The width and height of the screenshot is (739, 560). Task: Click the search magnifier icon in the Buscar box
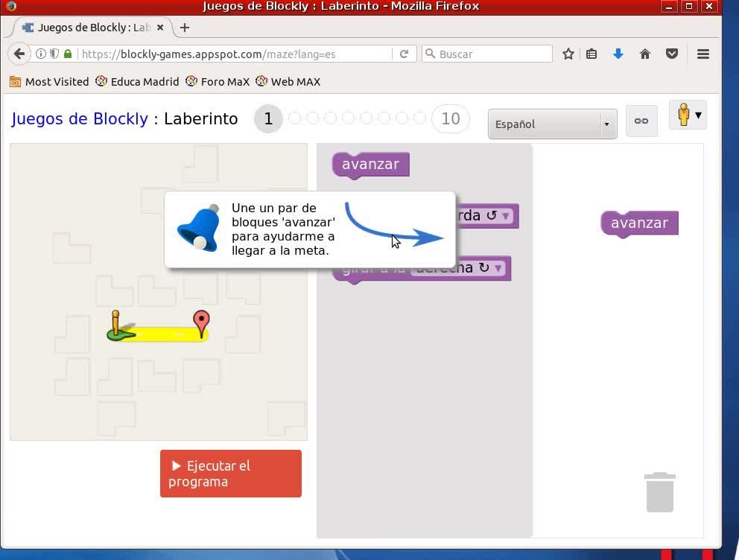tap(430, 54)
